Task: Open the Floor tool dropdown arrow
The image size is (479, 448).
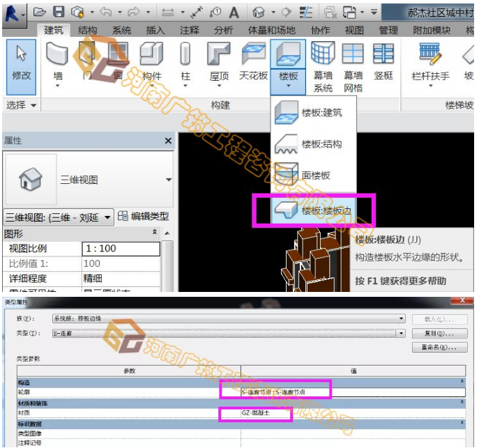Action: pos(288,86)
